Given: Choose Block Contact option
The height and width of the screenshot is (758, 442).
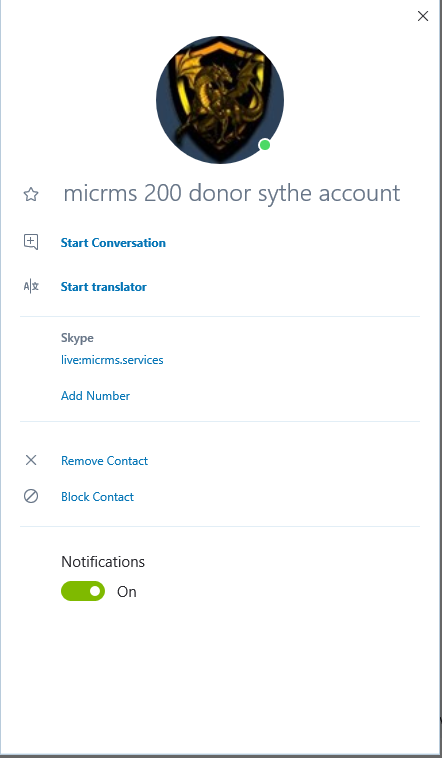Looking at the screenshot, I should [x=97, y=497].
